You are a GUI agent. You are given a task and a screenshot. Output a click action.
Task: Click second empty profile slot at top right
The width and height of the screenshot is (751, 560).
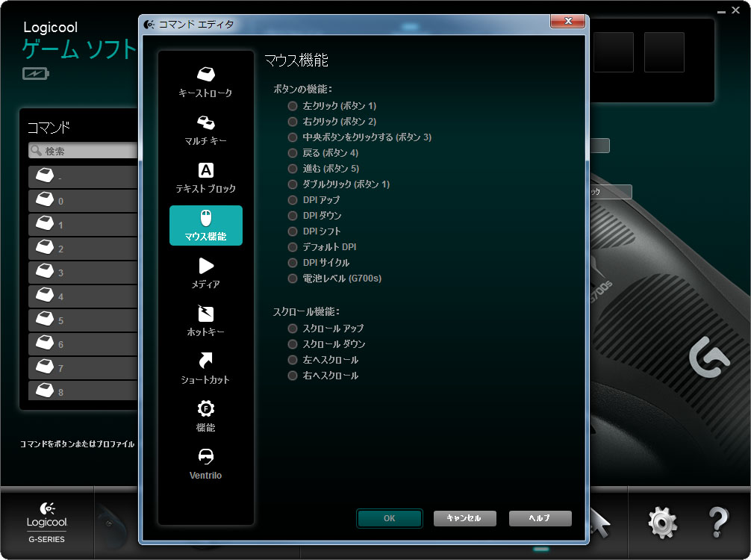(x=664, y=52)
